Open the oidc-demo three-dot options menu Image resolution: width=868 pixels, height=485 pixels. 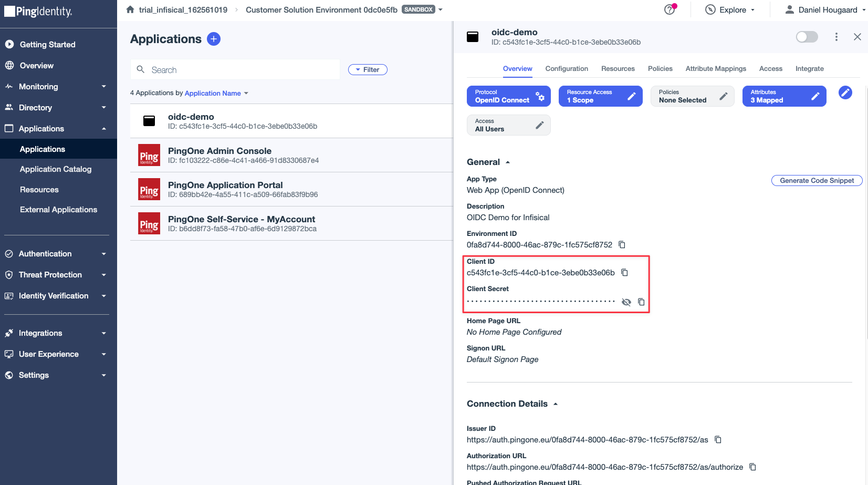[x=836, y=37]
